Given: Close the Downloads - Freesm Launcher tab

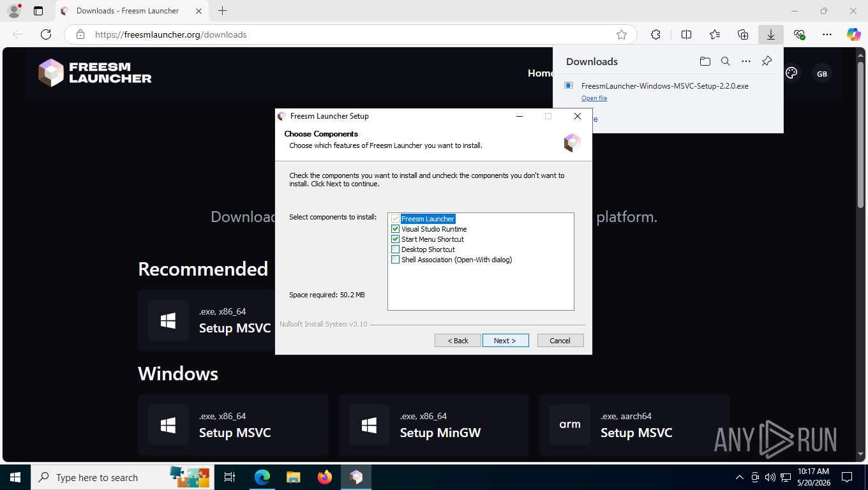Looking at the screenshot, I should pyautogui.click(x=198, y=11).
